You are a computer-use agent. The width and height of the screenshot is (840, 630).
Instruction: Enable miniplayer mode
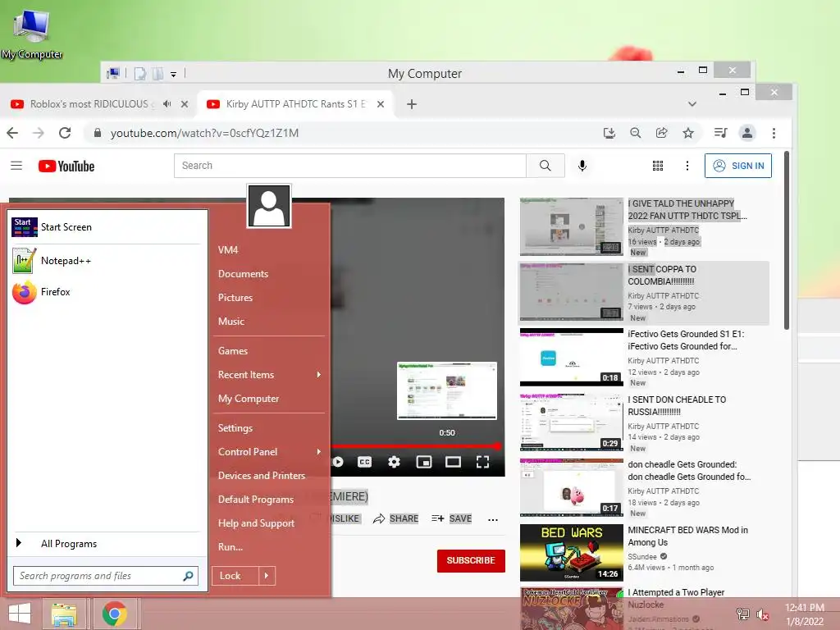pos(424,462)
